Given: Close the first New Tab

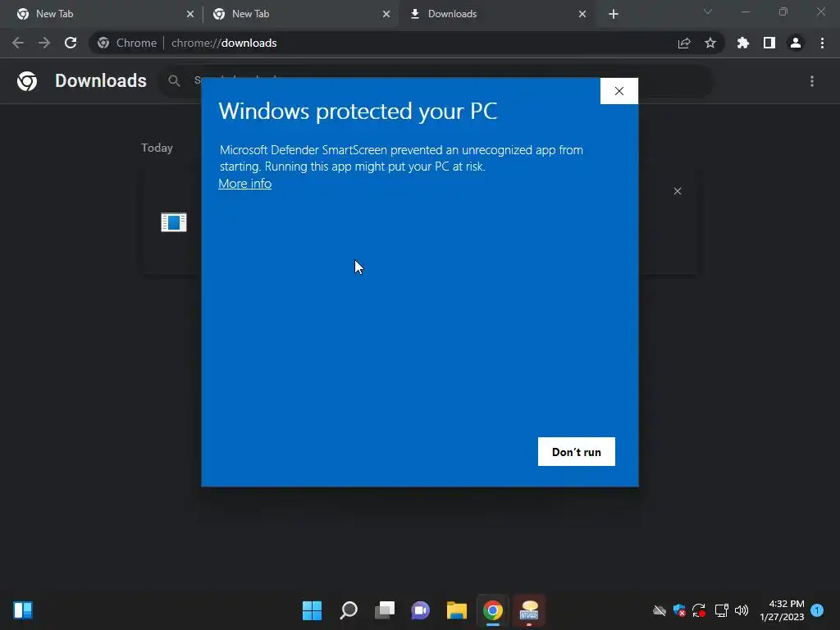Looking at the screenshot, I should click(190, 15).
